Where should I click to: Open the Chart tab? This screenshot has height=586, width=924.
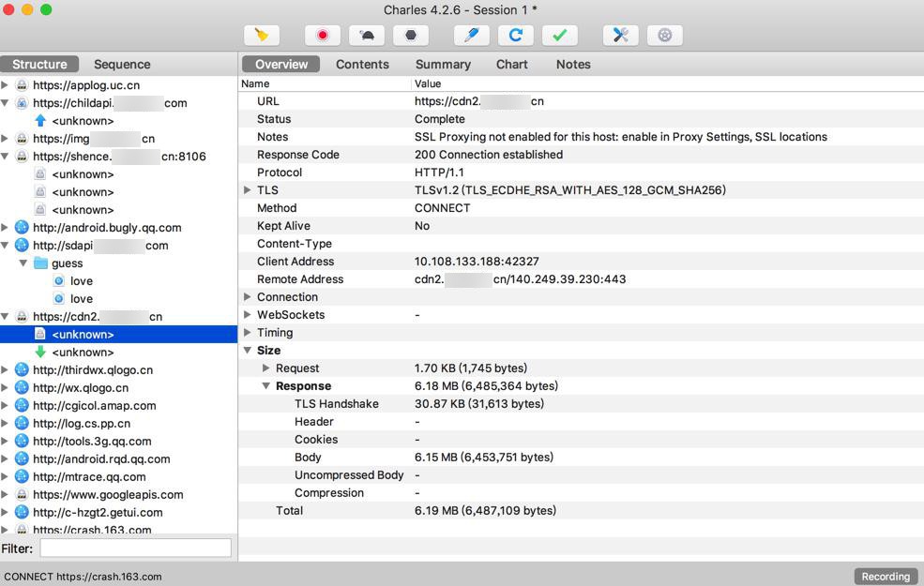pos(511,65)
